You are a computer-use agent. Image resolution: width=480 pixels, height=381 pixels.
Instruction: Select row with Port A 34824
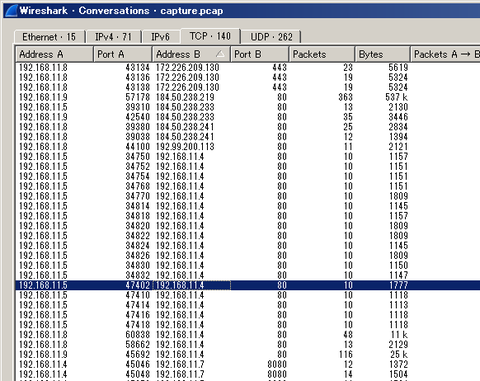[x=248, y=246]
